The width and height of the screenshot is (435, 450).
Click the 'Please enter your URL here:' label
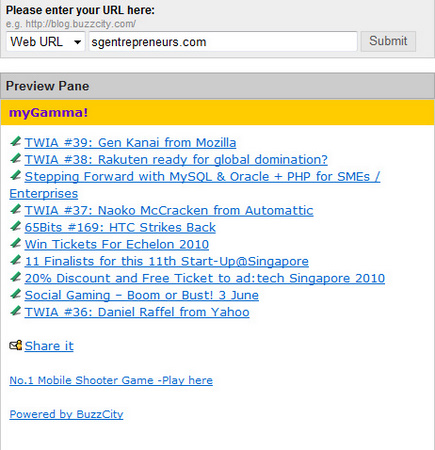point(80,10)
